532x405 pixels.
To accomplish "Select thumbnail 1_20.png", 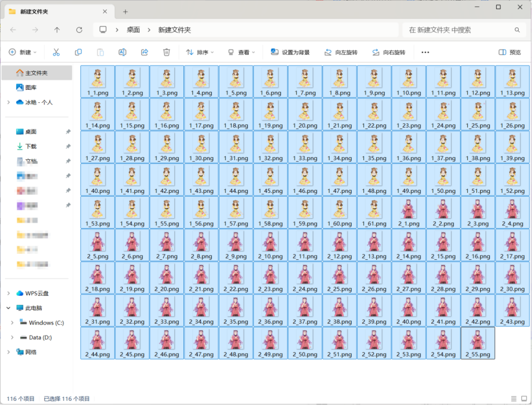I will point(305,115).
